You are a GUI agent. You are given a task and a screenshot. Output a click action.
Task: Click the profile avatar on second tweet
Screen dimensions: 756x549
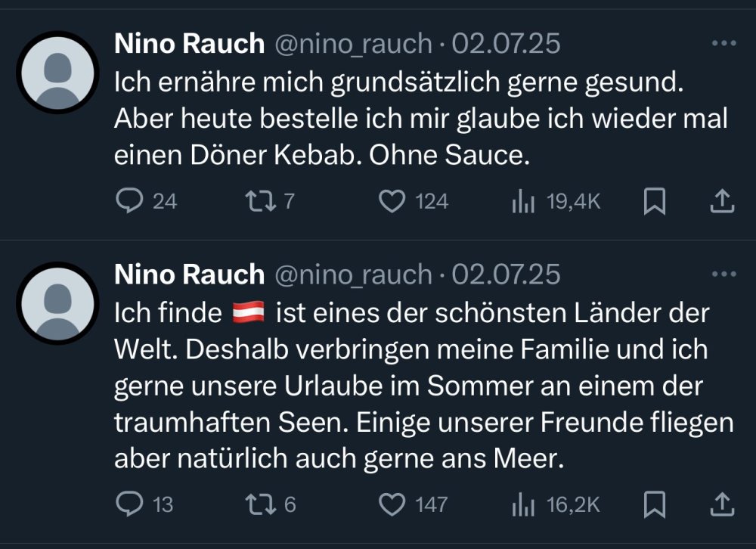coord(57,303)
